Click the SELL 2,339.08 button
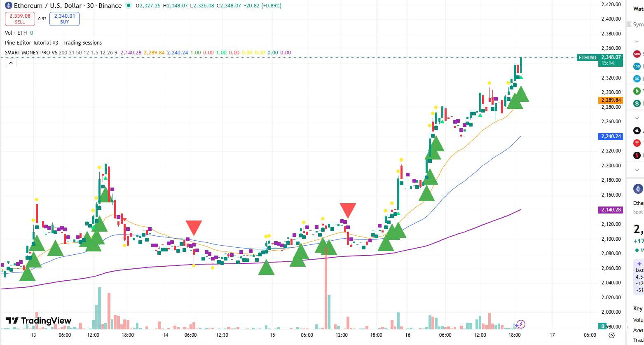 [x=20, y=19]
